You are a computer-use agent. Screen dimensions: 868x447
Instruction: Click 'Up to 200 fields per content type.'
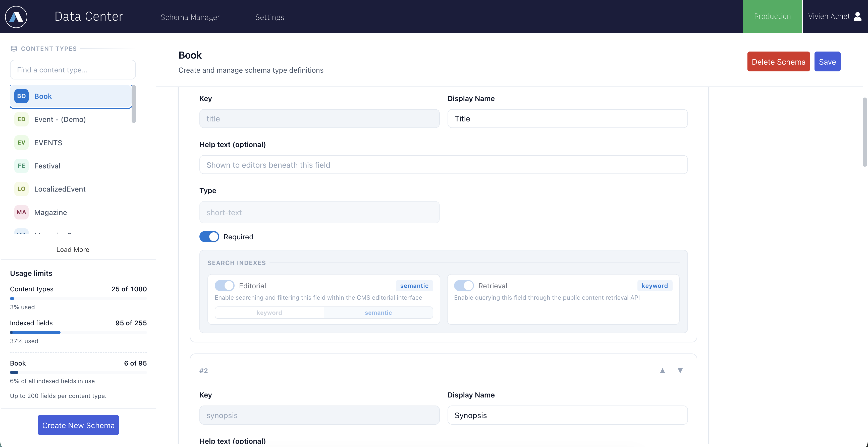[58, 396]
